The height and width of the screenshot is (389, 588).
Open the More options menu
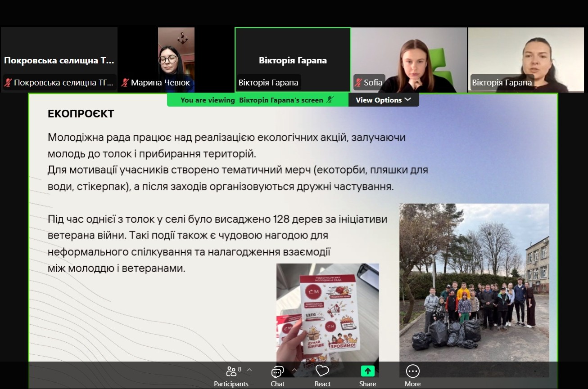coord(412,371)
